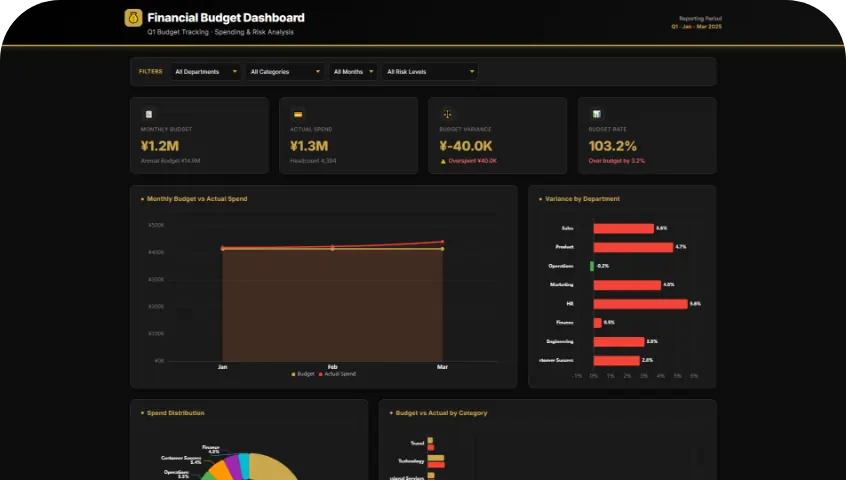
Task: Click the Marketing variance bar
Action: click(x=627, y=285)
